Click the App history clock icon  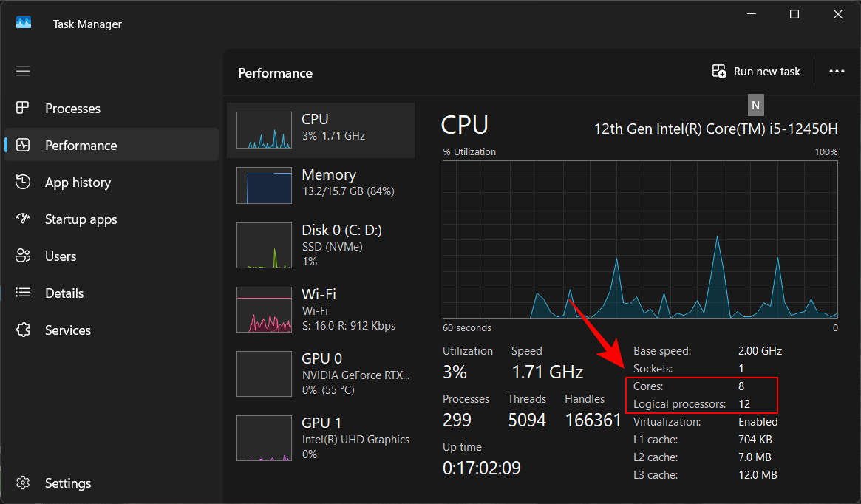(x=23, y=183)
